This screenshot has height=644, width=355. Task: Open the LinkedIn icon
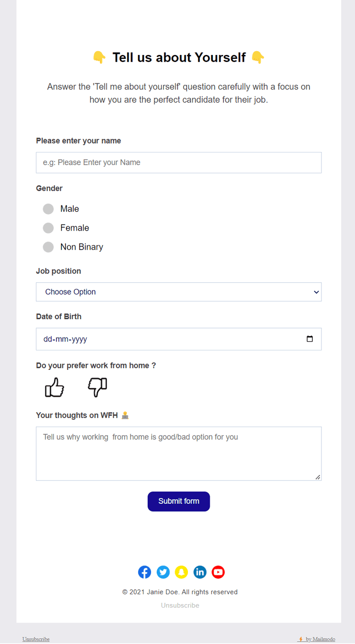coord(200,572)
